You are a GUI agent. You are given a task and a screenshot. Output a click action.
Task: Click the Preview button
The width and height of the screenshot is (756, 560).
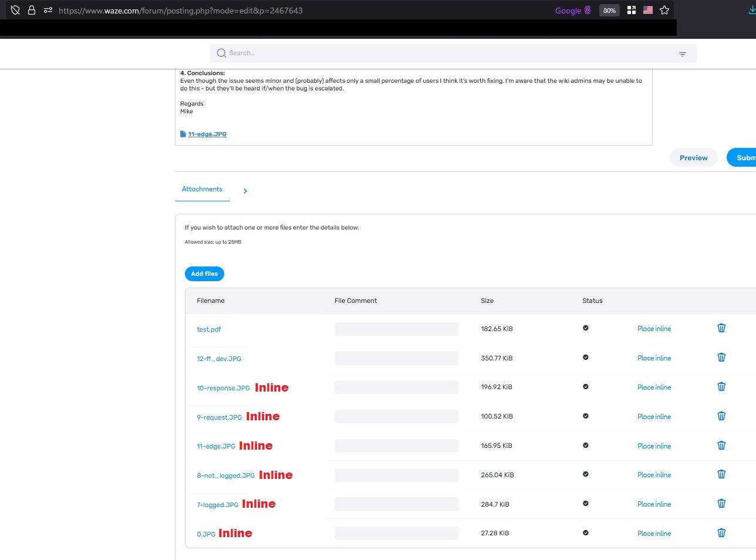click(x=693, y=157)
